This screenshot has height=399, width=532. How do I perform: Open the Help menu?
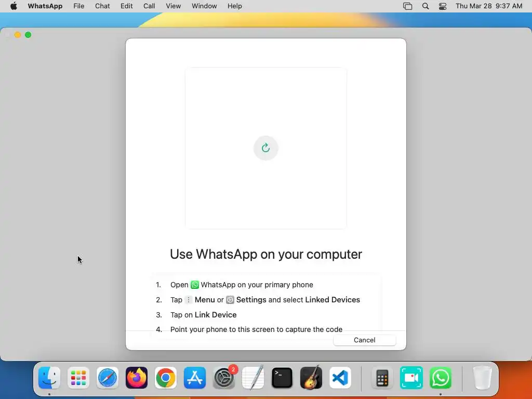pyautogui.click(x=234, y=6)
